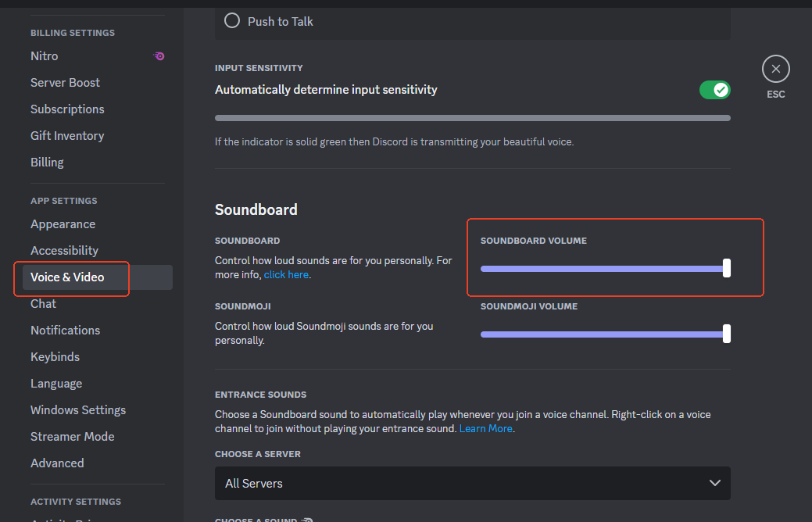Open the Learn More entrance sounds link

485,428
